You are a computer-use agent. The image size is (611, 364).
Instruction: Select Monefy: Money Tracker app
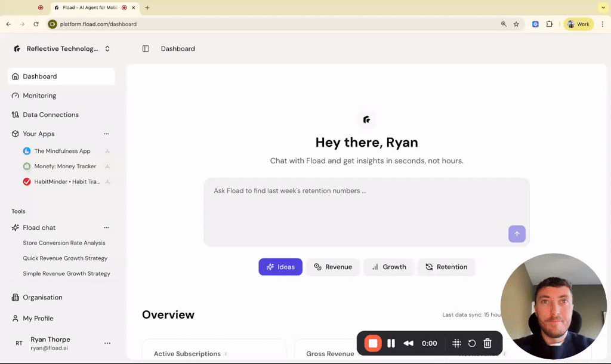pos(65,166)
